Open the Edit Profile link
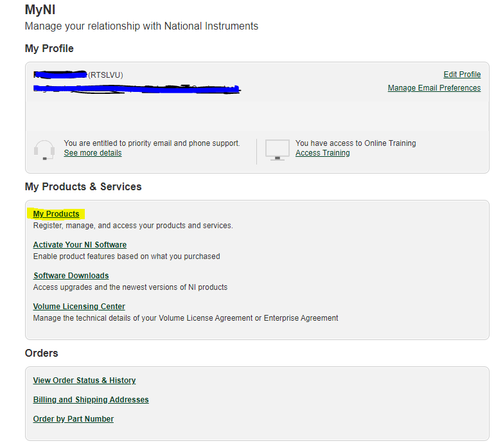 tap(462, 75)
